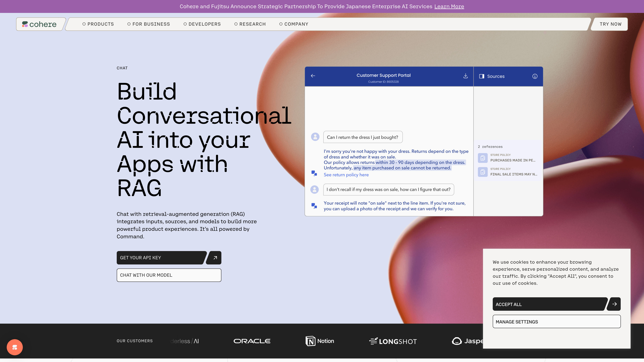
Task: Click the Notion customer logo
Action: click(x=320, y=341)
